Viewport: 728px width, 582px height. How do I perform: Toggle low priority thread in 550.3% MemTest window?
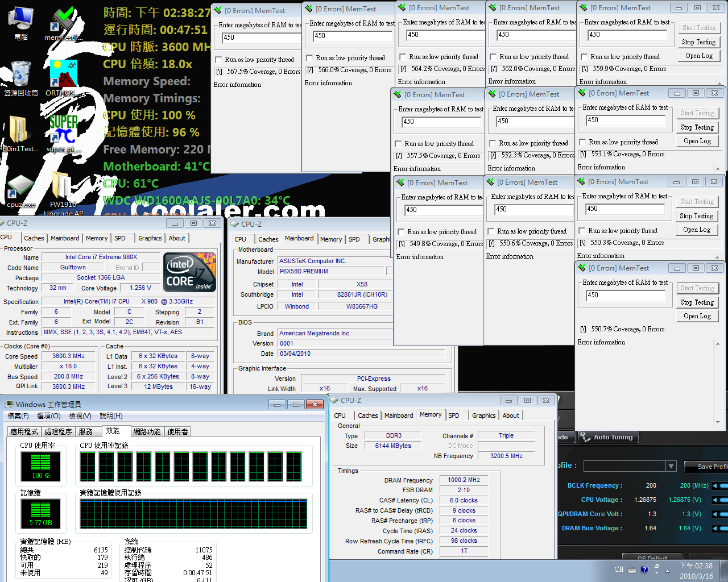582,231
